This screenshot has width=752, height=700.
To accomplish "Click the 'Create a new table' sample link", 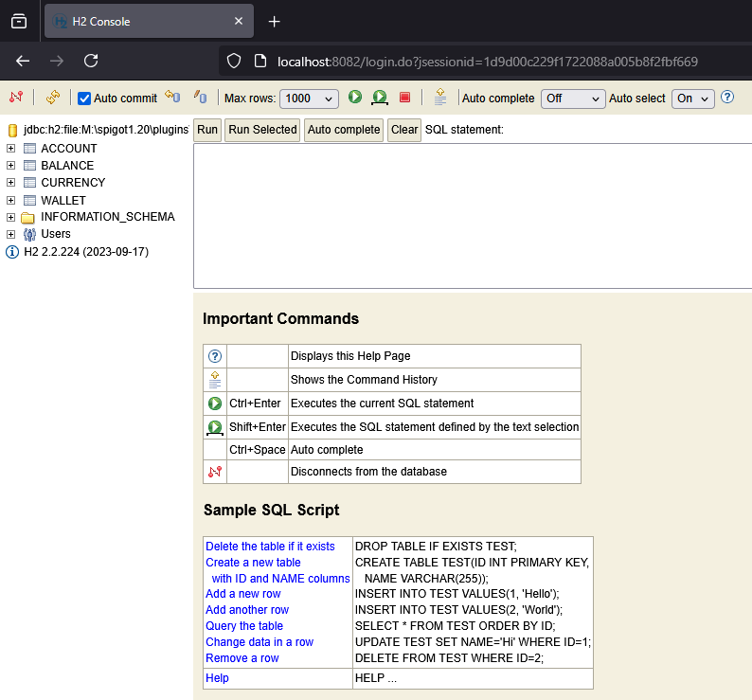I will (253, 563).
